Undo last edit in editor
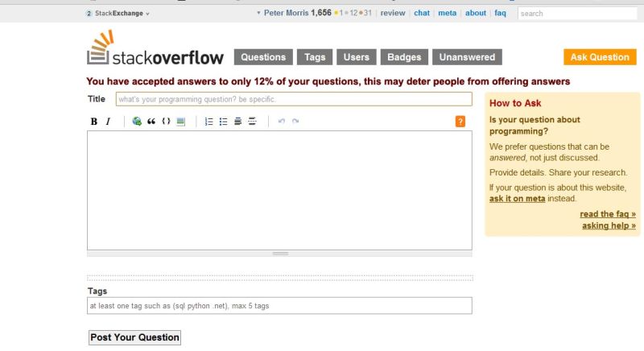Screen dimensions: 644x351 tap(281, 121)
